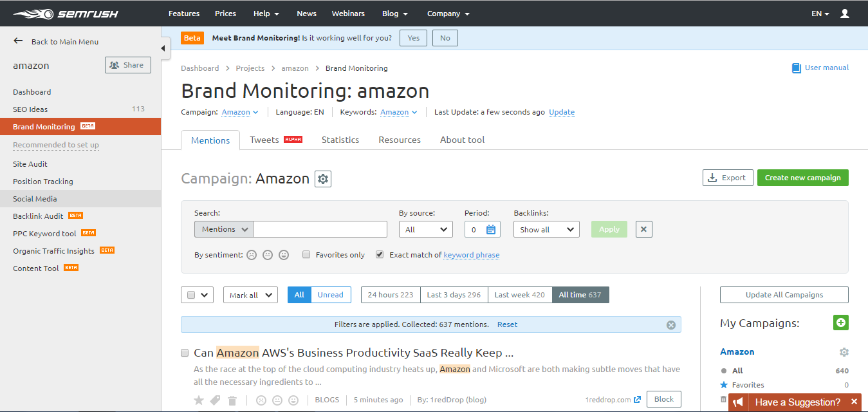Open the About tool tab
The image size is (868, 412).
pyautogui.click(x=462, y=140)
